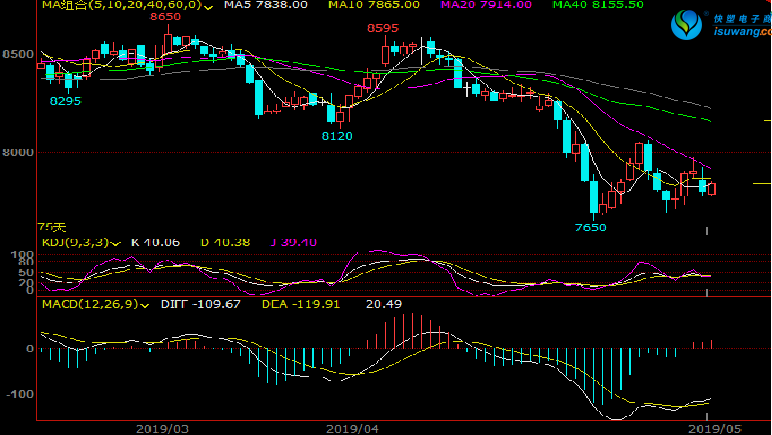Click the MACD DIFF -109.67 readout
Image resolution: width=772 pixels, height=435 pixels.
pos(201,304)
